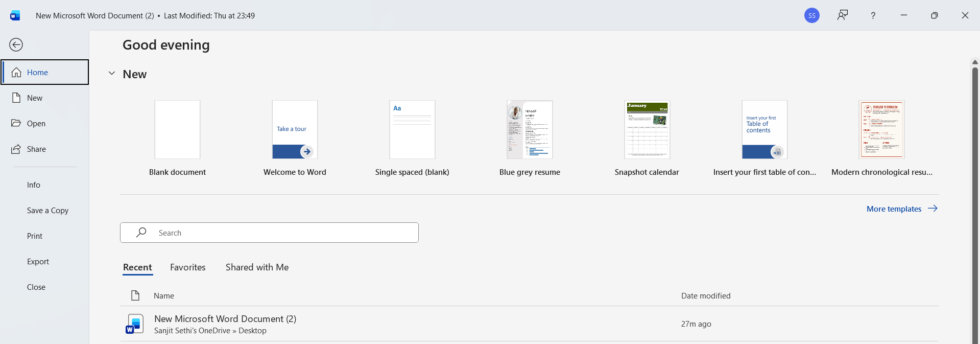Click the Open folder icon in the sidebar
980x344 pixels.
(x=16, y=124)
